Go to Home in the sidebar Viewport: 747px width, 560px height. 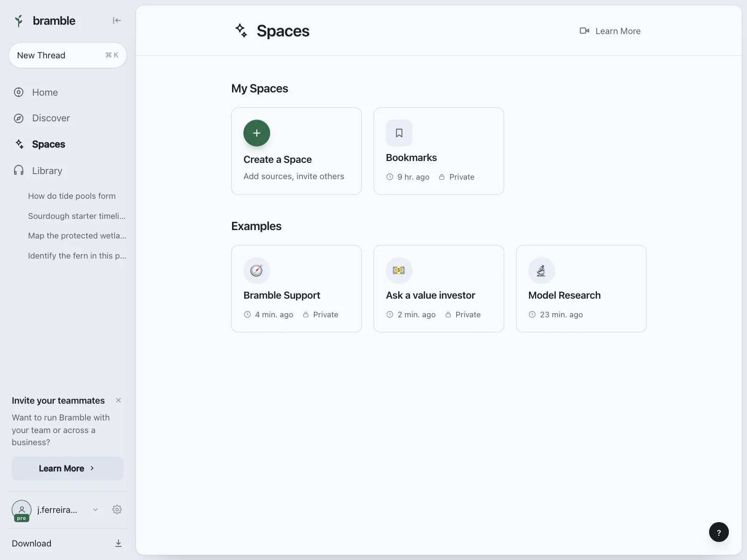click(45, 92)
